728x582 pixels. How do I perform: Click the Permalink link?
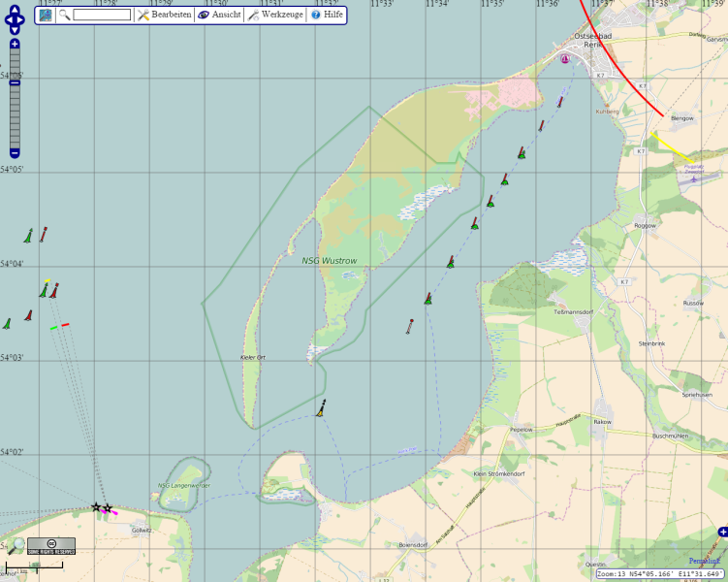705,561
